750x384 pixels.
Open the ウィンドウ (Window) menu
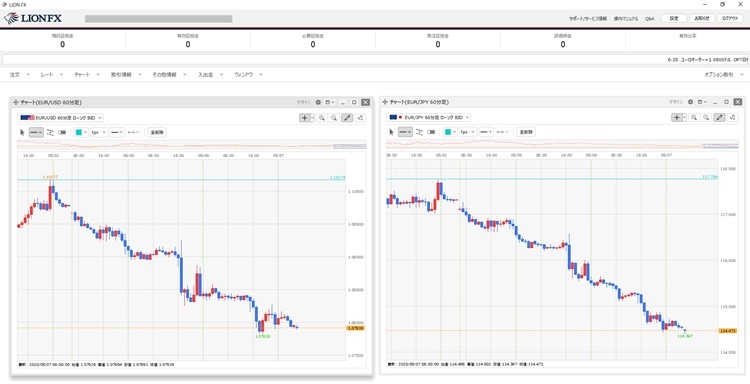(x=249, y=75)
